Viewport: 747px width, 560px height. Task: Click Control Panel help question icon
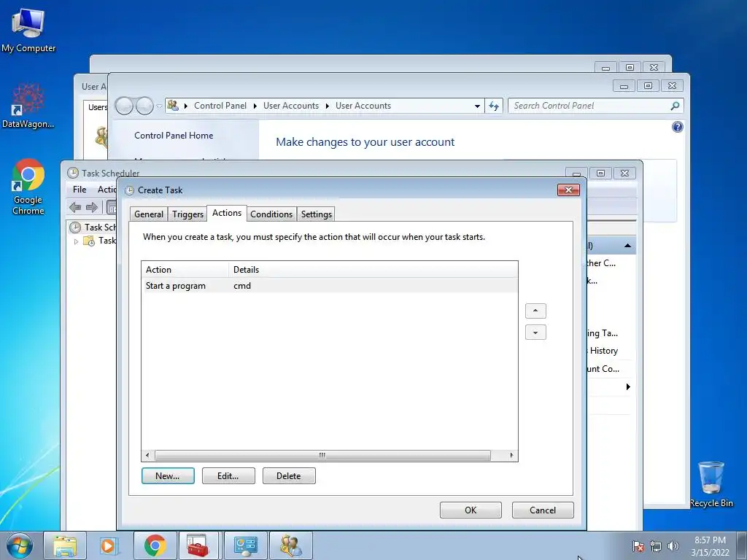click(678, 127)
